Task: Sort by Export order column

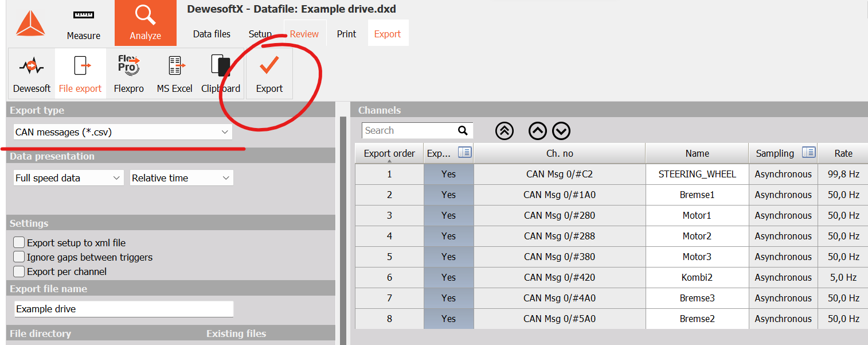Action: (389, 153)
